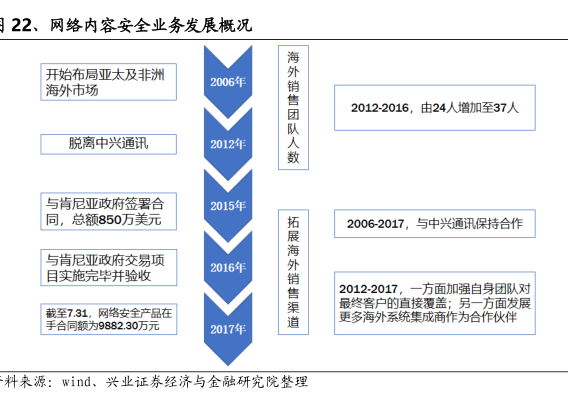Click the 2006年 timeline chevron
This screenshot has width=568, height=404.
pyautogui.click(x=228, y=82)
